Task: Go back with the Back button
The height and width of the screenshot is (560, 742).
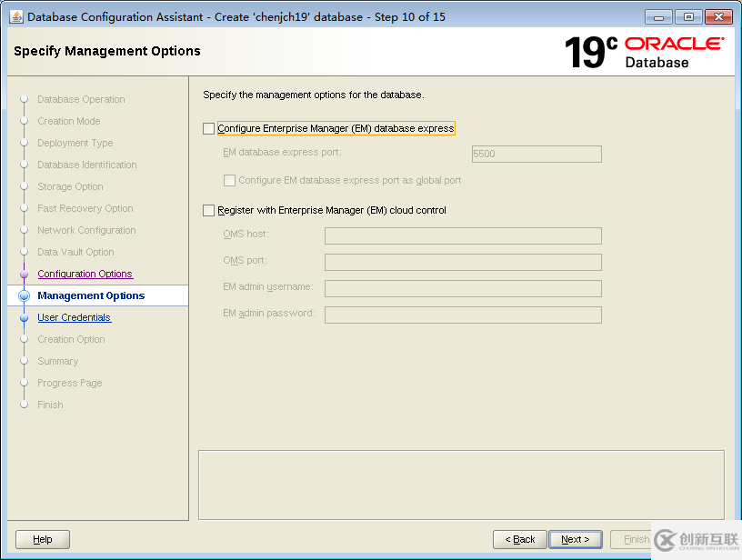Action: pos(519,539)
